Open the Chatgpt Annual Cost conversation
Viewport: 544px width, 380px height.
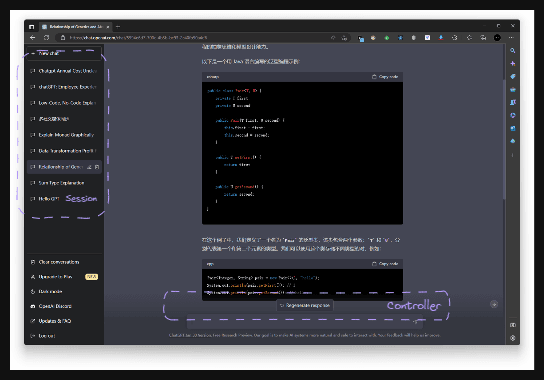coord(64,71)
